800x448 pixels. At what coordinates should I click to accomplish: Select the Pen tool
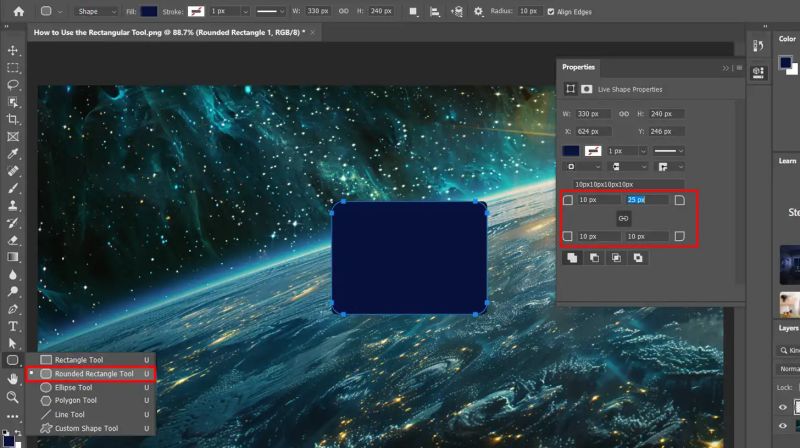coord(13,309)
